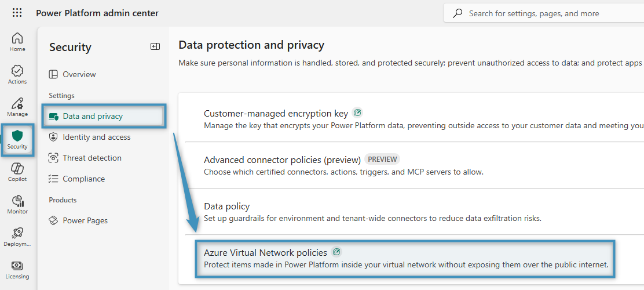Open Compliance settings
Image resolution: width=644 pixels, height=290 pixels.
(x=83, y=179)
